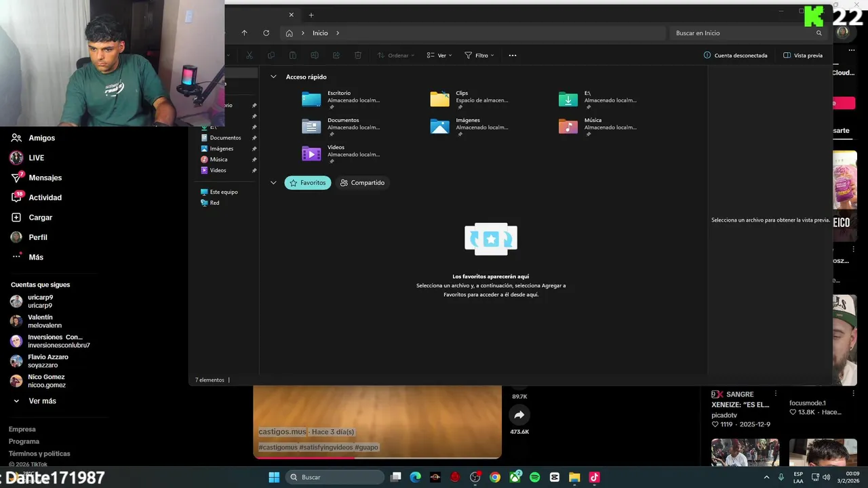The image size is (868, 488).
Task: Open the Videos folder tile
Action: click(x=341, y=154)
